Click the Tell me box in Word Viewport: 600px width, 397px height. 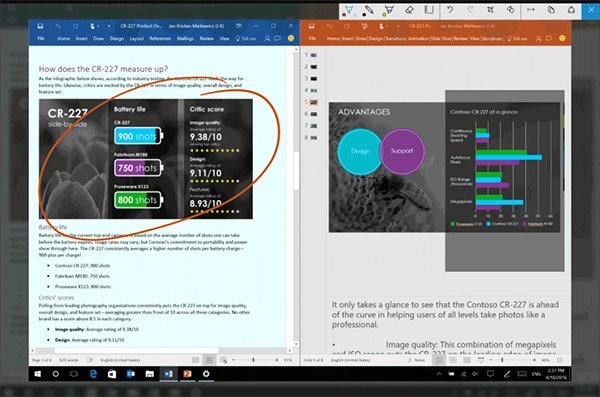(246, 38)
